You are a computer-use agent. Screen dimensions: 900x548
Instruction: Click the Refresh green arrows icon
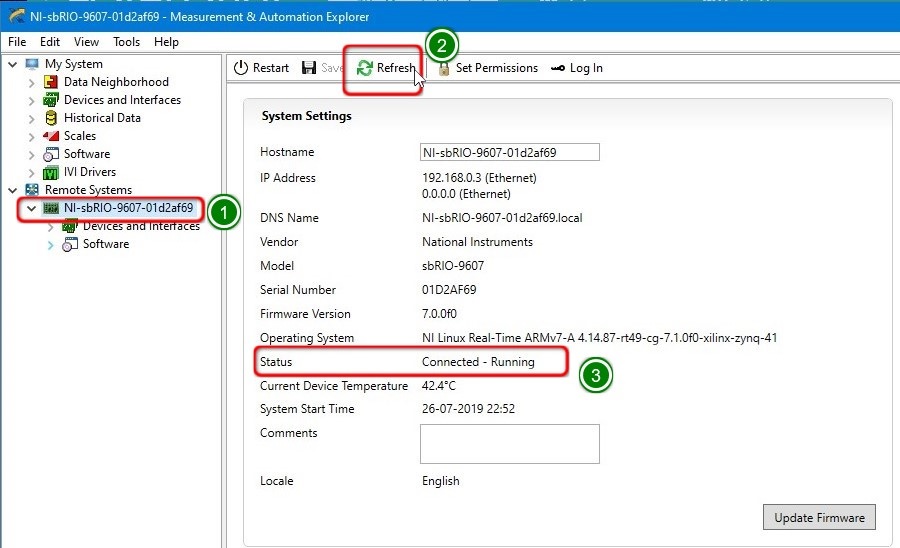pos(364,68)
